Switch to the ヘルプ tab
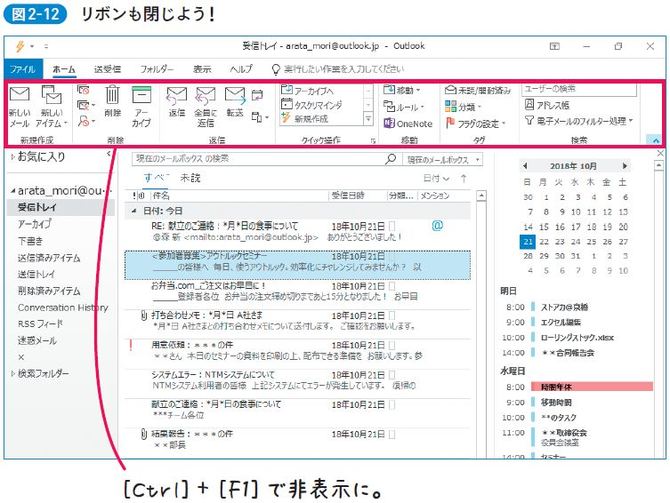This screenshot has height=503, width=670. [x=241, y=69]
